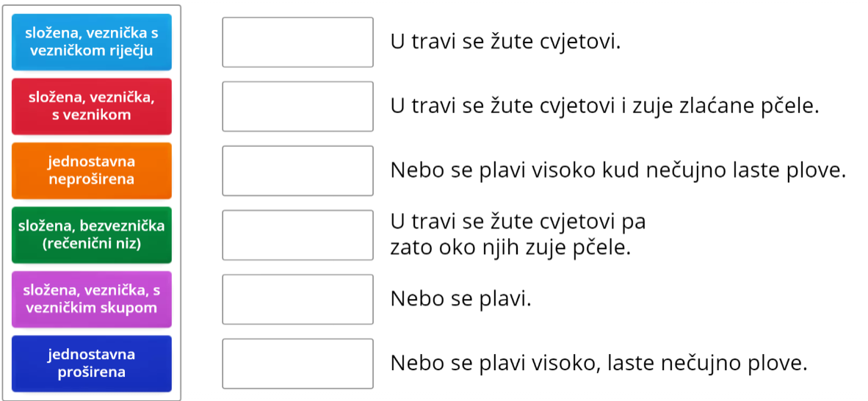Choose the green 'složena, bezveznička (rečenični niz)' tile
Screen dimensions: 868x401
[x=92, y=234]
